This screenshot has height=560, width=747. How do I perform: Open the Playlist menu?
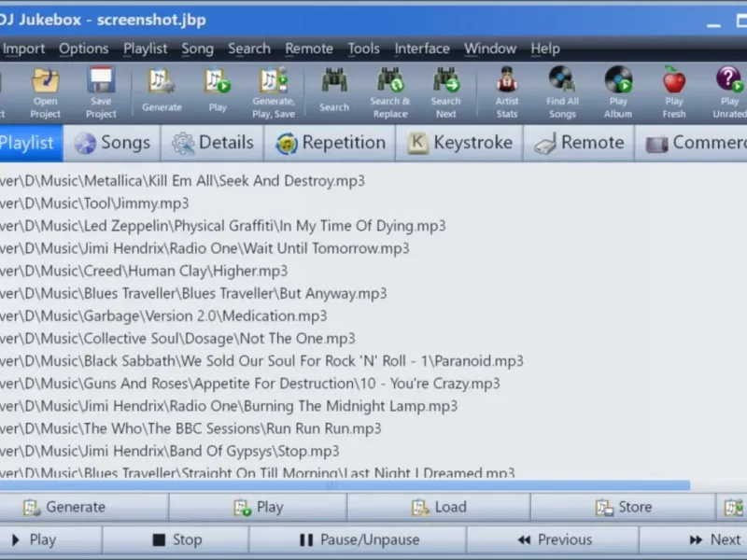point(146,49)
